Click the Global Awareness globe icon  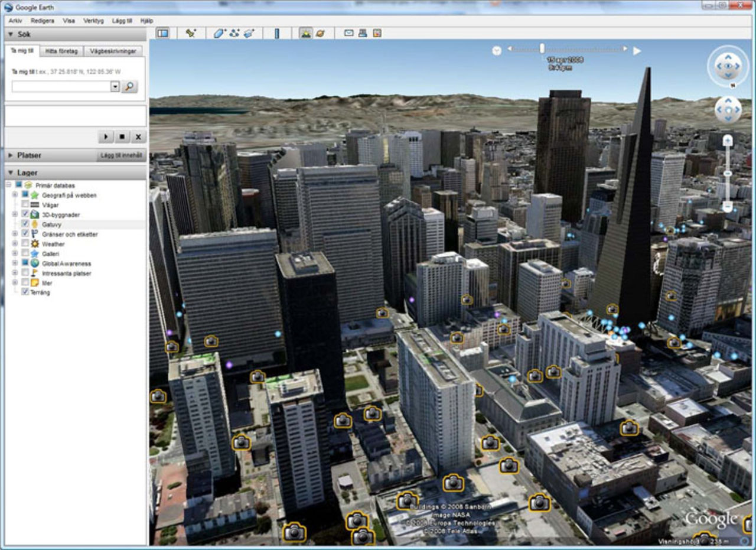click(x=35, y=263)
